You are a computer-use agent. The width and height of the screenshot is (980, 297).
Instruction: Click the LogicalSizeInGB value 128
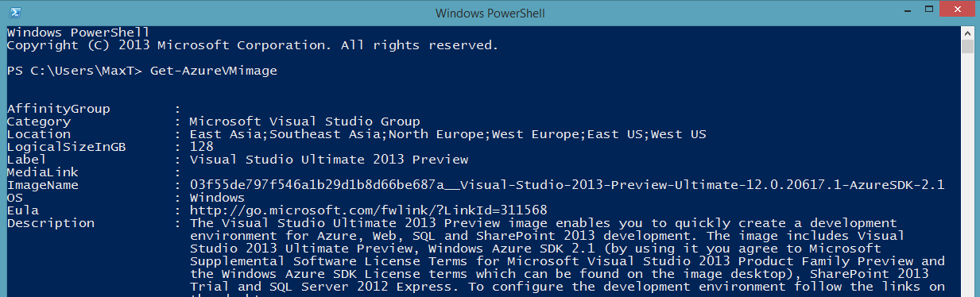202,147
